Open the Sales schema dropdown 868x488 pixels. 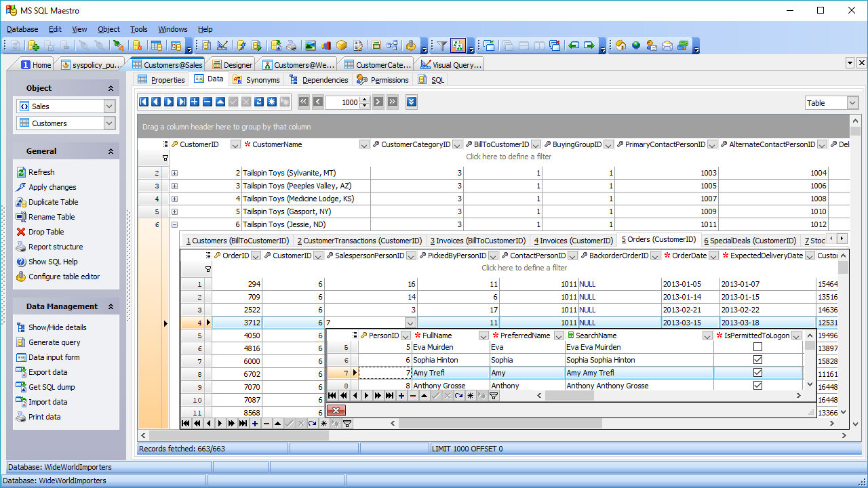coord(109,106)
